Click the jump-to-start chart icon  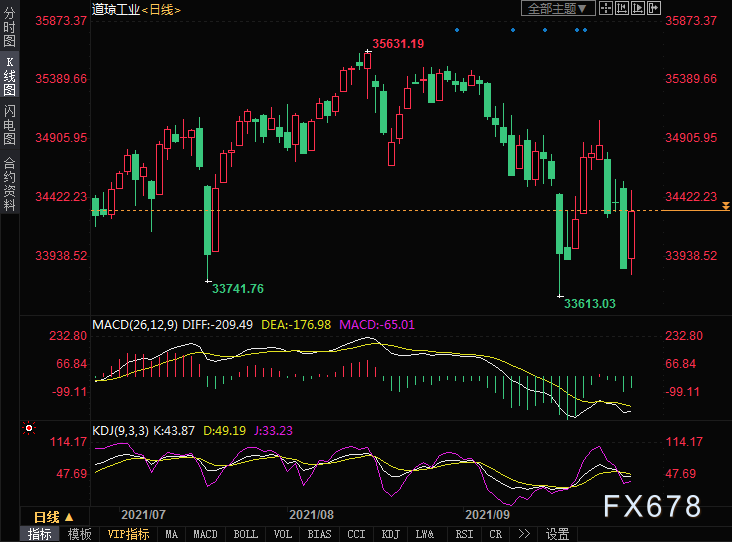click(x=621, y=8)
